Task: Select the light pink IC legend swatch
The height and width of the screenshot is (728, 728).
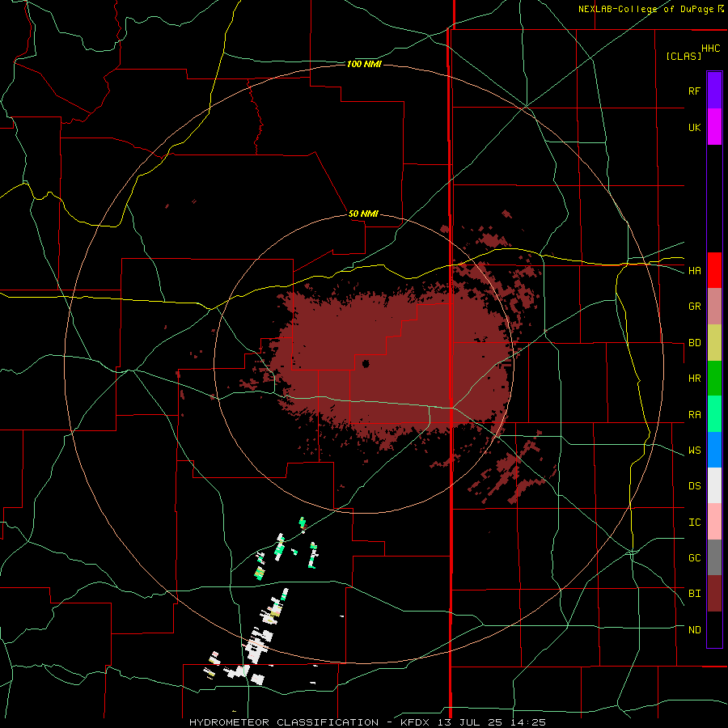Action: click(714, 522)
